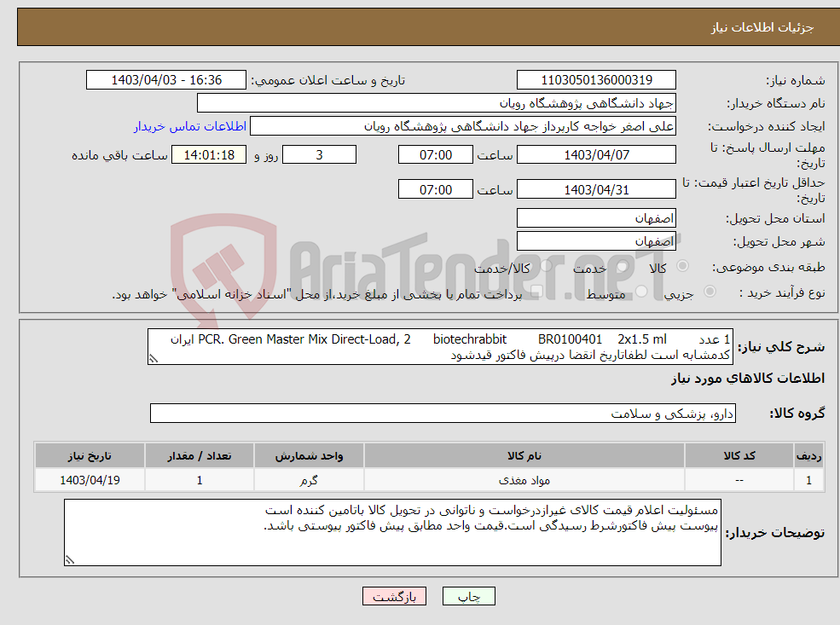Click the شهر محل تحویل label

click(x=779, y=241)
